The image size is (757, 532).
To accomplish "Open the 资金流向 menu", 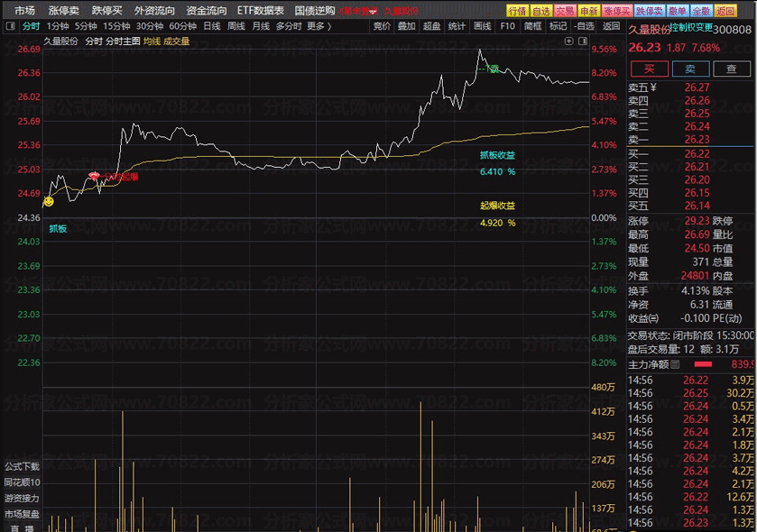I will [207, 11].
